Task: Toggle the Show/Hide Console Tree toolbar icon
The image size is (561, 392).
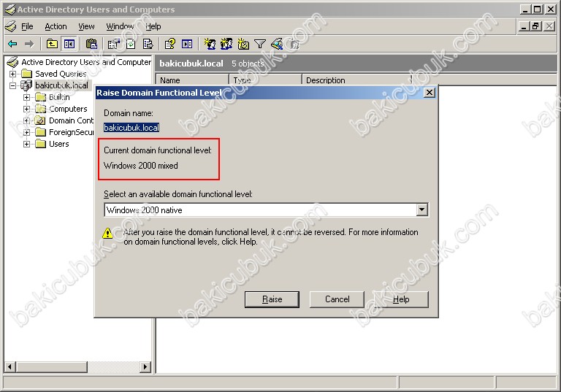Action: (69, 44)
